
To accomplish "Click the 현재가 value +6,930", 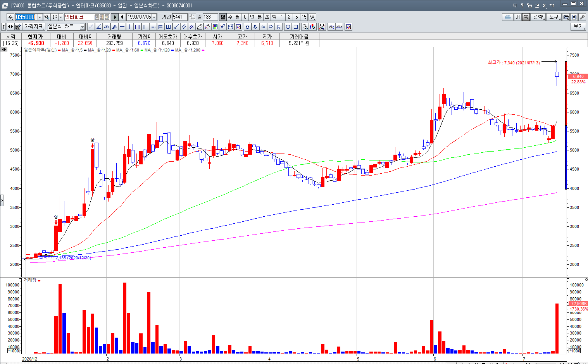I will pos(36,43).
